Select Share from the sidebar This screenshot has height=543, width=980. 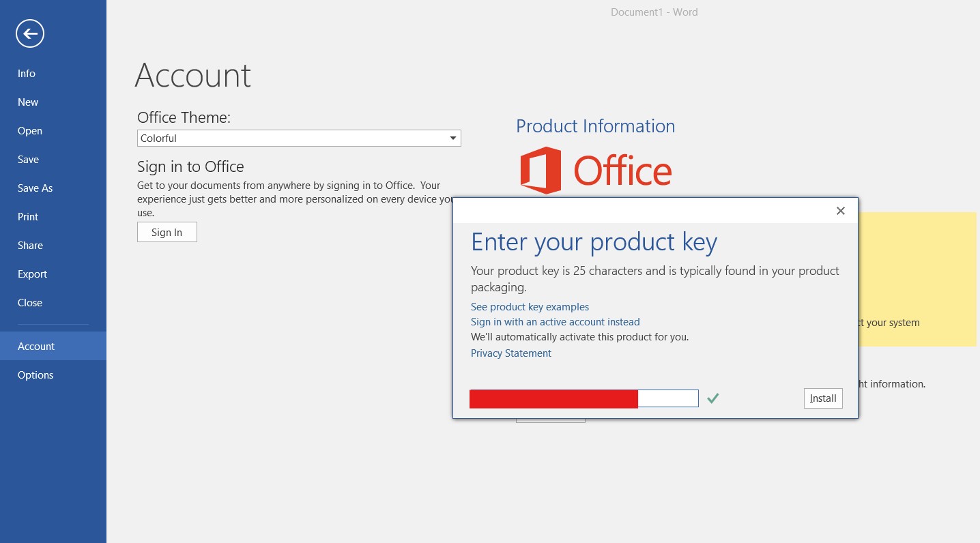coord(30,245)
